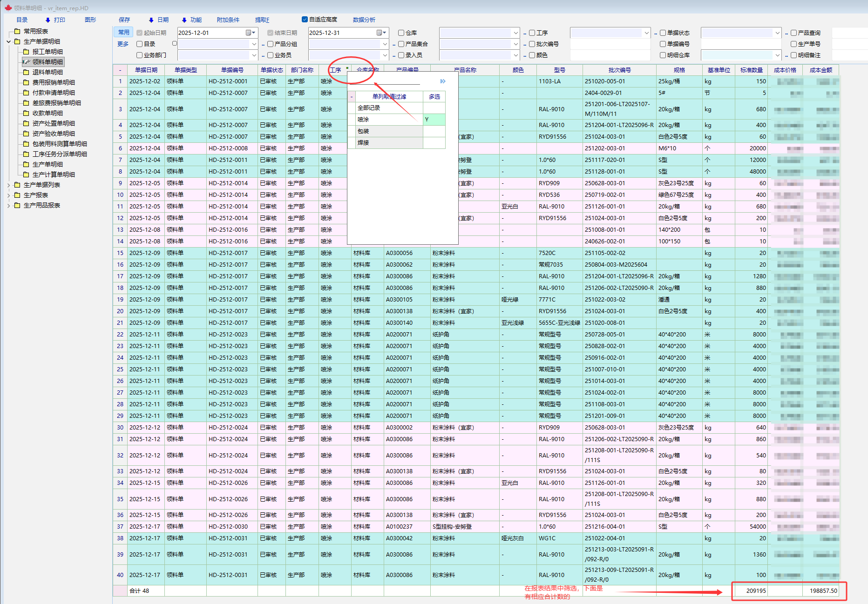The height and width of the screenshot is (604, 868).
Task: Uncheck the 自适应高度 checkbox
Action: [305, 20]
